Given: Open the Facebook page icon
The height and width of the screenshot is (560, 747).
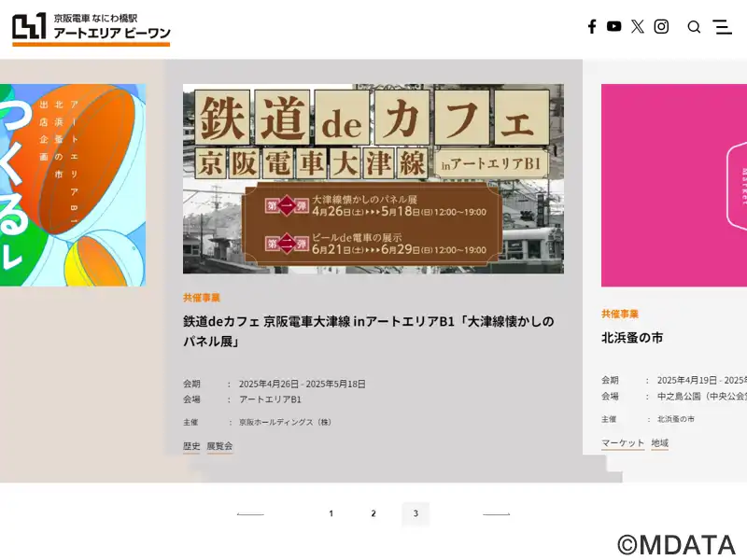Looking at the screenshot, I should pos(592,27).
